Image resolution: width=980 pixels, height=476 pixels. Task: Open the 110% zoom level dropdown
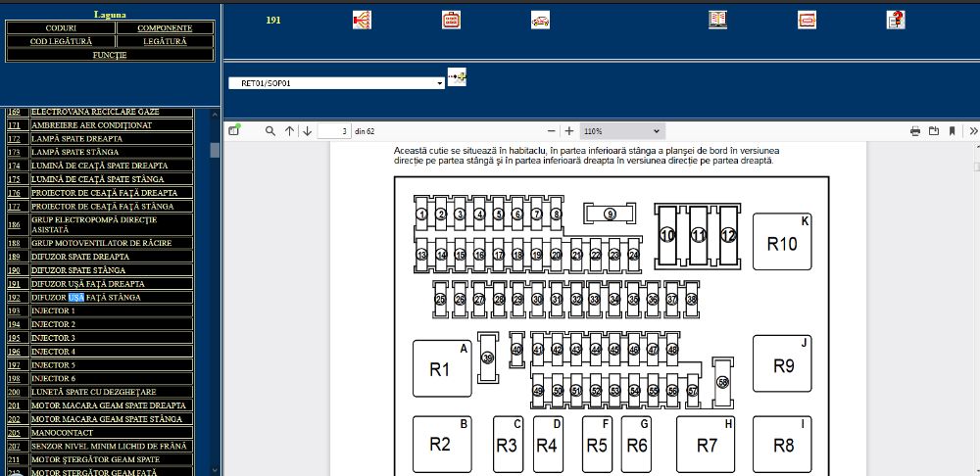coord(622,131)
